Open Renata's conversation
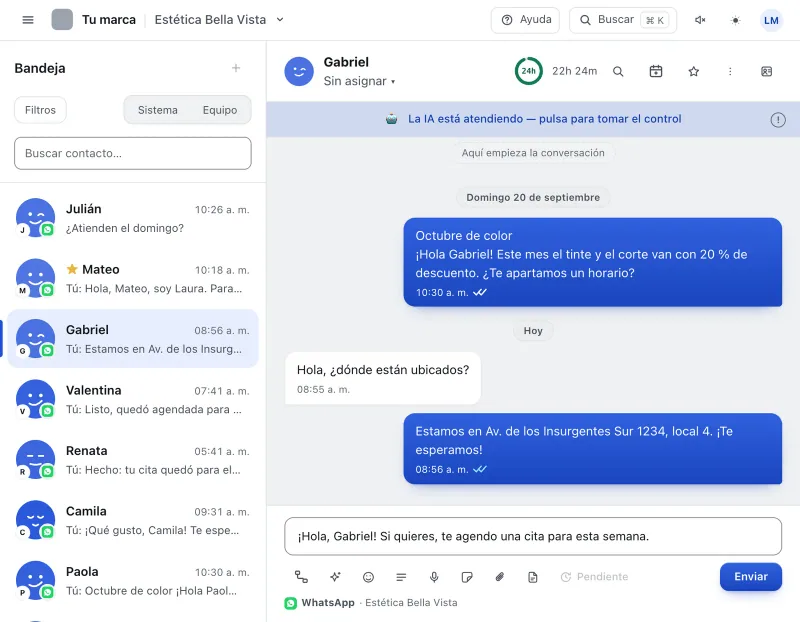Screen dimensions: 800x622 tap(133, 460)
